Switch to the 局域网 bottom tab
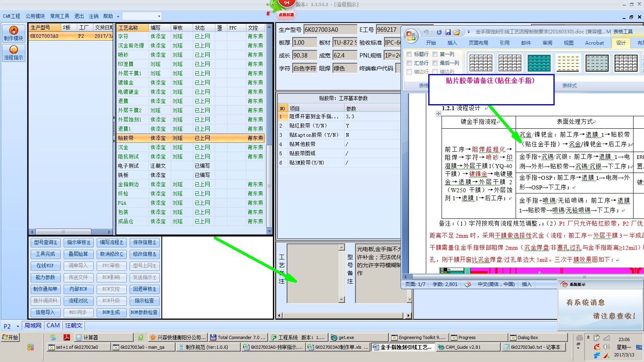This screenshot has width=644, height=362. point(33,325)
